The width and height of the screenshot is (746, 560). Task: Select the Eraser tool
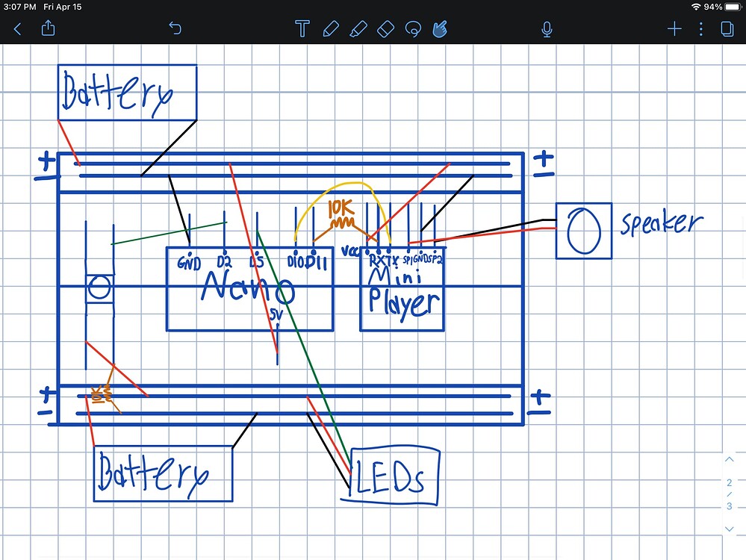click(x=385, y=28)
